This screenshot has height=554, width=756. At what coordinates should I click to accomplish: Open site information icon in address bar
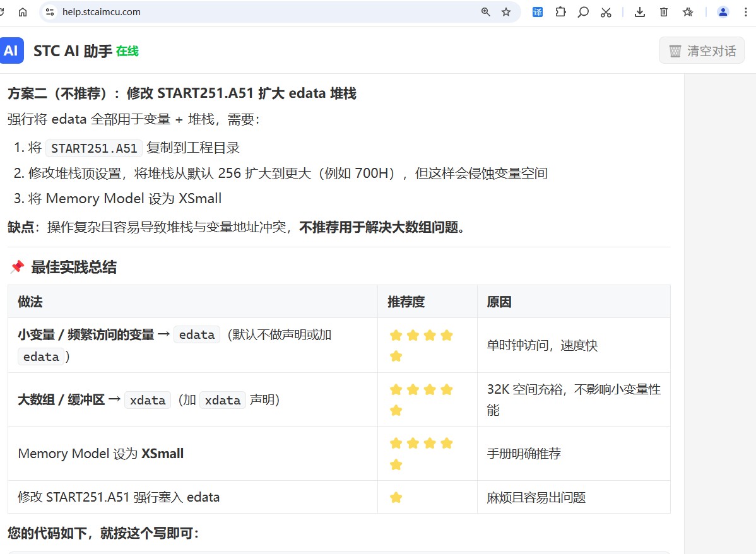[x=50, y=12]
